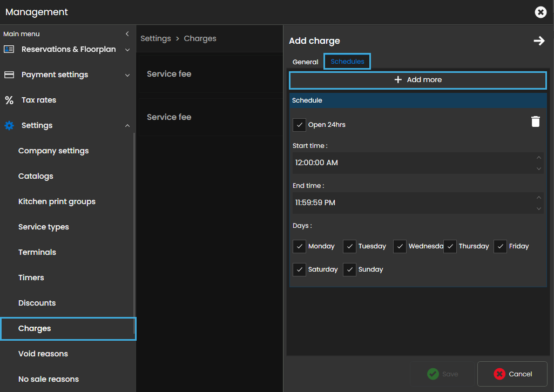Untick the Monday checkbox
The width and height of the screenshot is (554, 392).
[x=299, y=246]
